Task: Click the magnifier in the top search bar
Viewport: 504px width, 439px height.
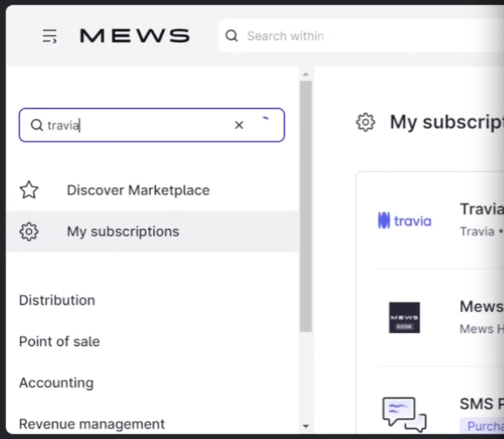Action: coord(232,36)
